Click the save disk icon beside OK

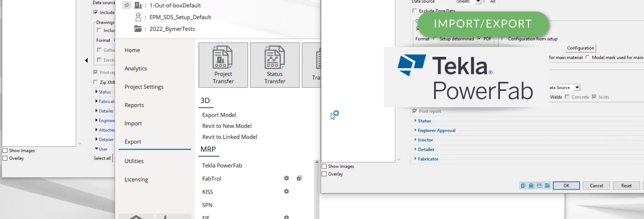tap(539, 186)
